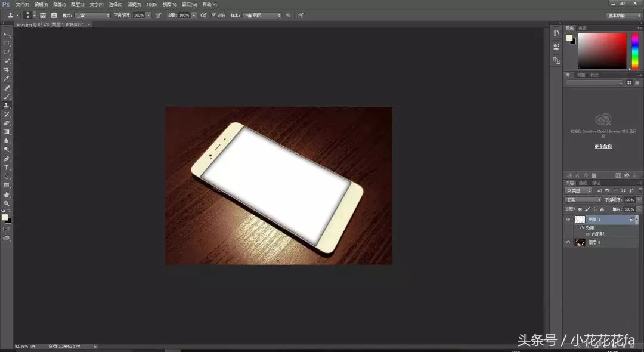Select the Crop tool

click(7, 70)
